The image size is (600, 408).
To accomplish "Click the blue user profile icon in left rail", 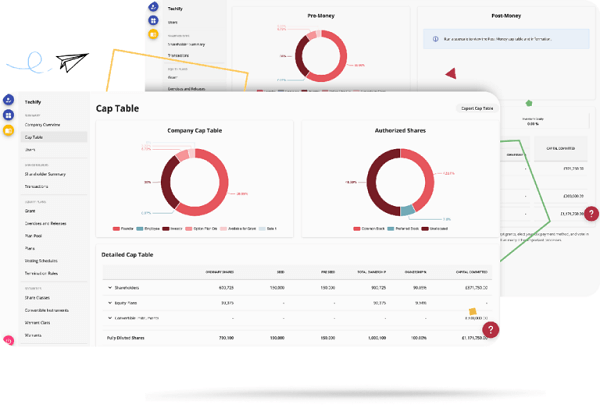I will [x=8, y=100].
